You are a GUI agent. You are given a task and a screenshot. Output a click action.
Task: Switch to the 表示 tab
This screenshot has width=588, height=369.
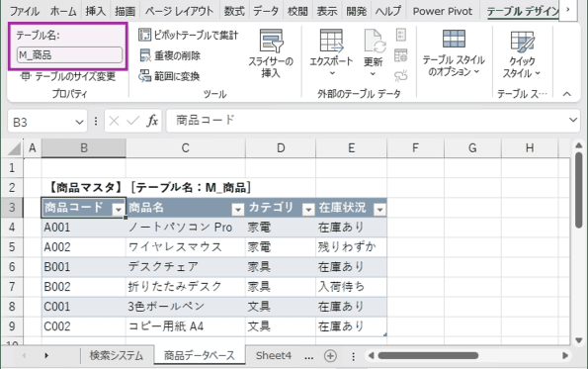[327, 11]
